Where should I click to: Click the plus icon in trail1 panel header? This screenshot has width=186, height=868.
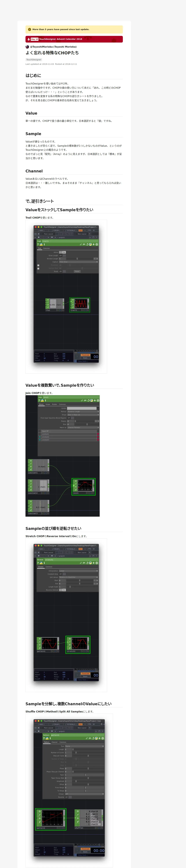pos(93,245)
